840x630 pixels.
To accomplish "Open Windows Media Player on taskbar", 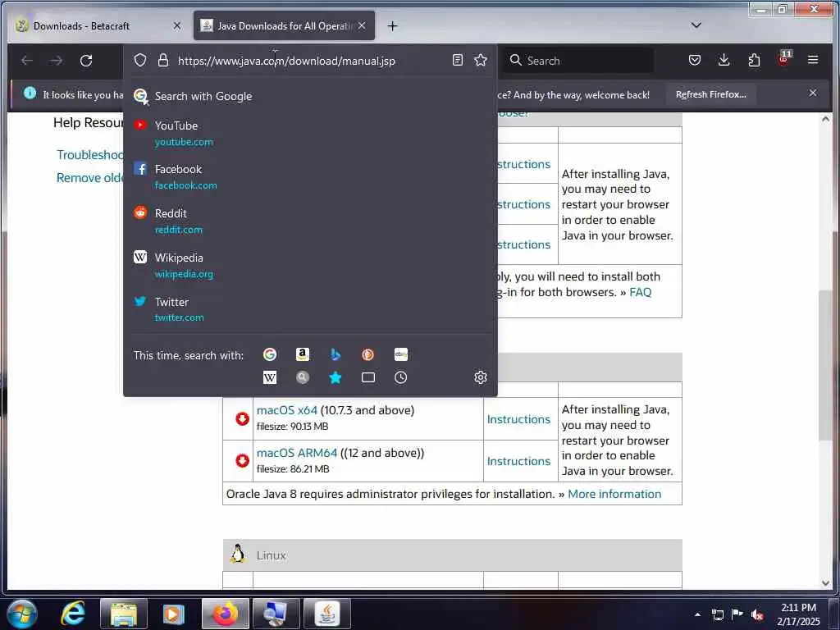I will click(x=173, y=614).
